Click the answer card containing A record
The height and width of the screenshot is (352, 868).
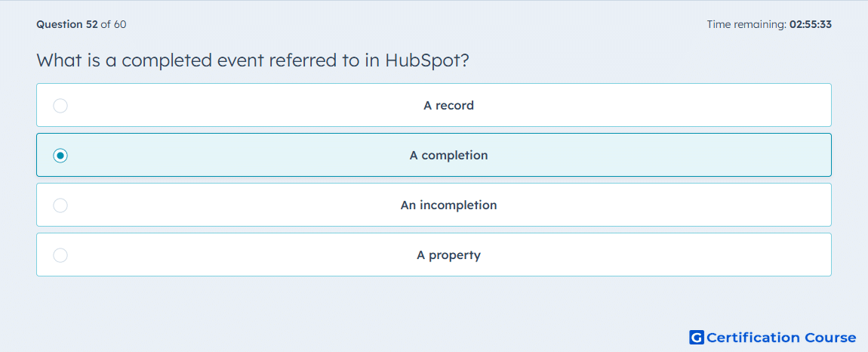434,105
